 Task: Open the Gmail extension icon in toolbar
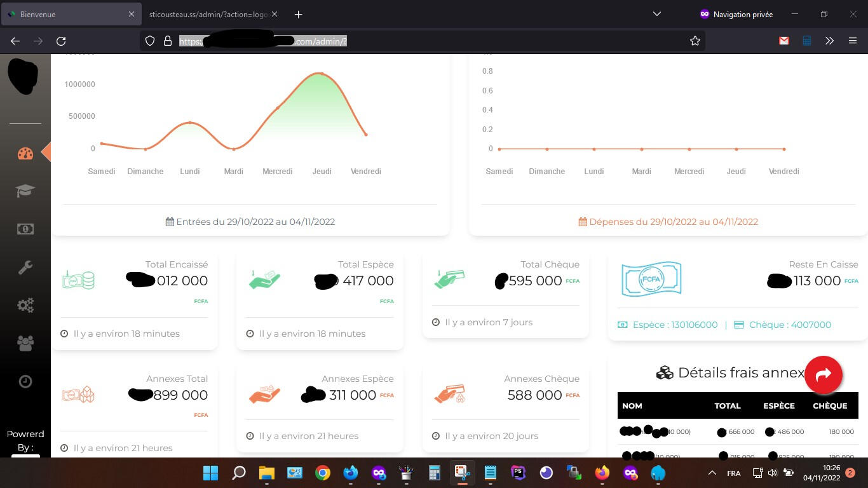pos(784,41)
